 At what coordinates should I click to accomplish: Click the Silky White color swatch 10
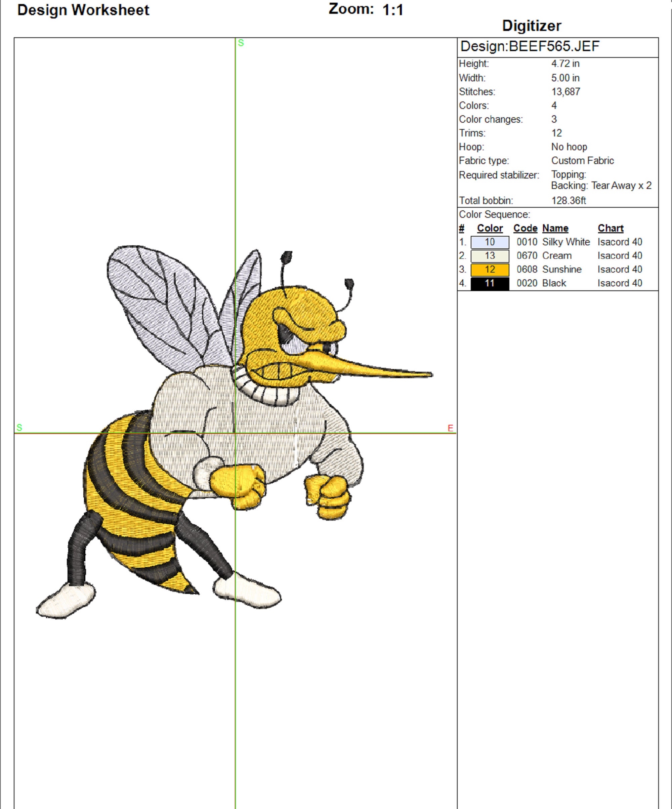490,242
